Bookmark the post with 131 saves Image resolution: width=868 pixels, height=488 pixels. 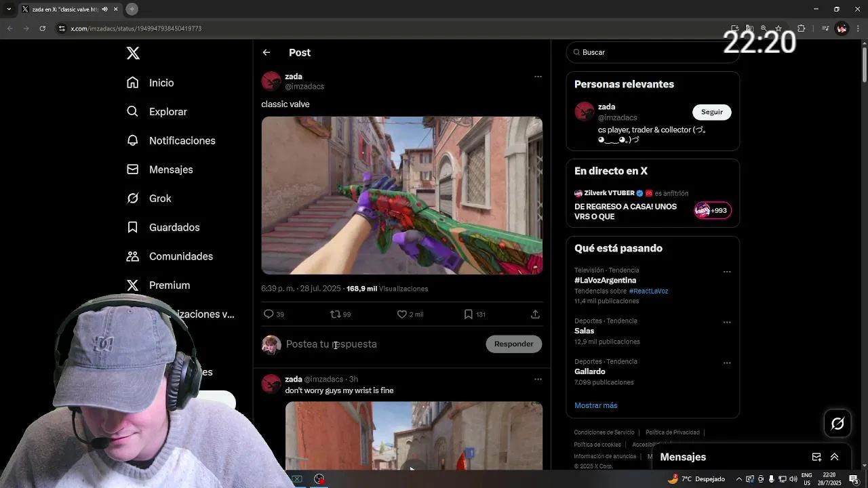click(x=475, y=314)
